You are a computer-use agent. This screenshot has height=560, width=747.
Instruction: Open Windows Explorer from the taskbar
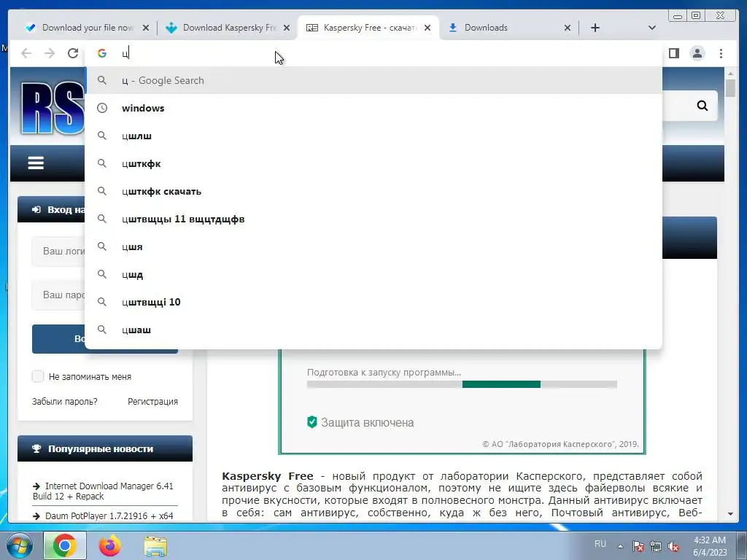point(155,546)
